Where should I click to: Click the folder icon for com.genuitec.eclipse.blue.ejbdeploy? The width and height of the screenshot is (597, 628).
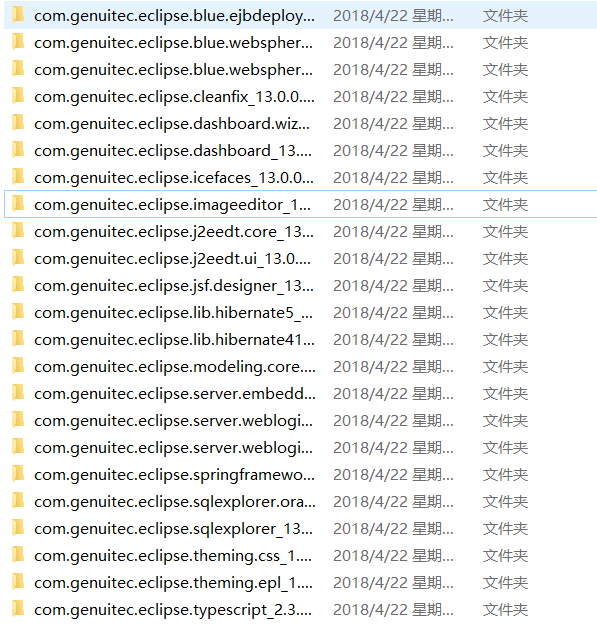(x=18, y=15)
